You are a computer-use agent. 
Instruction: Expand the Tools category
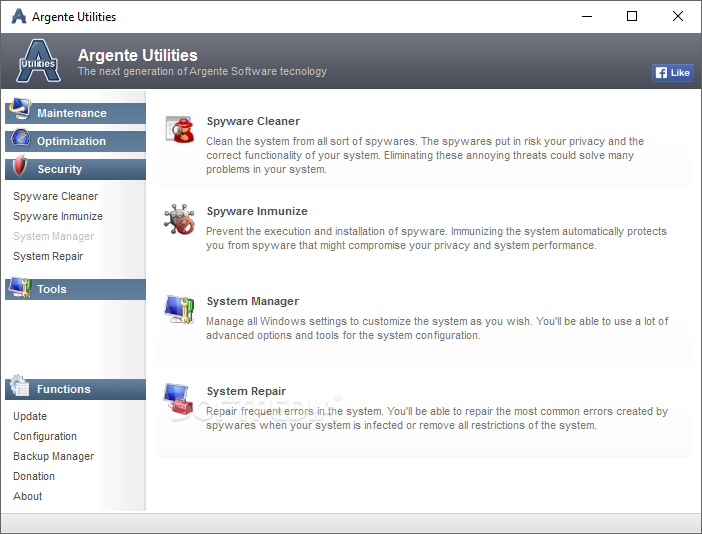click(75, 289)
